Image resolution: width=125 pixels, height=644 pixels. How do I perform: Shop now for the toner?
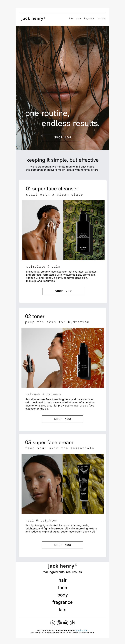[62, 419]
